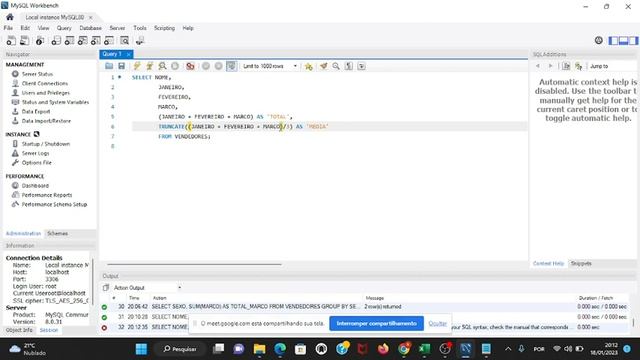Click the create new stored procedure icon
The width and height of the screenshot is (640, 360).
pos(96,40)
